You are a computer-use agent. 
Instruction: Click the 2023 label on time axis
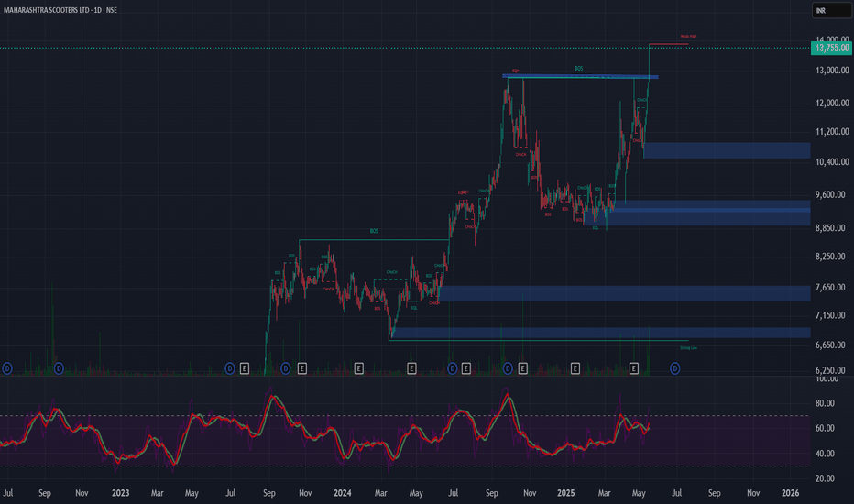point(120,493)
